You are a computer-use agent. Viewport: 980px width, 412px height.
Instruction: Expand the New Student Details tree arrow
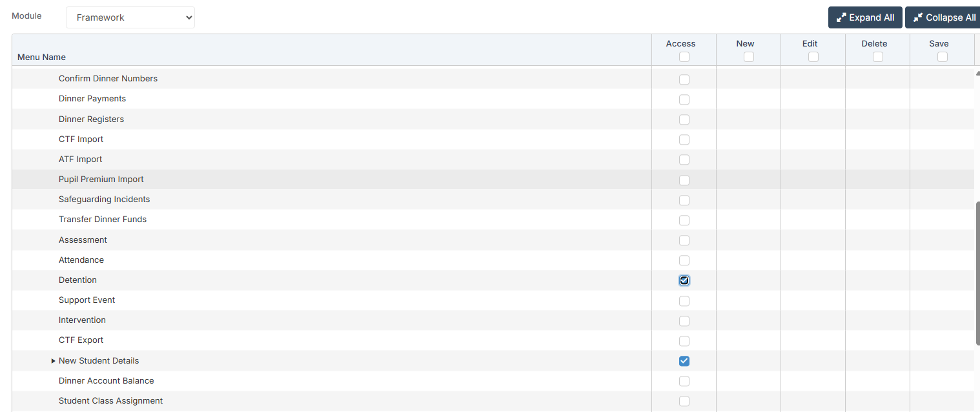[x=53, y=361]
